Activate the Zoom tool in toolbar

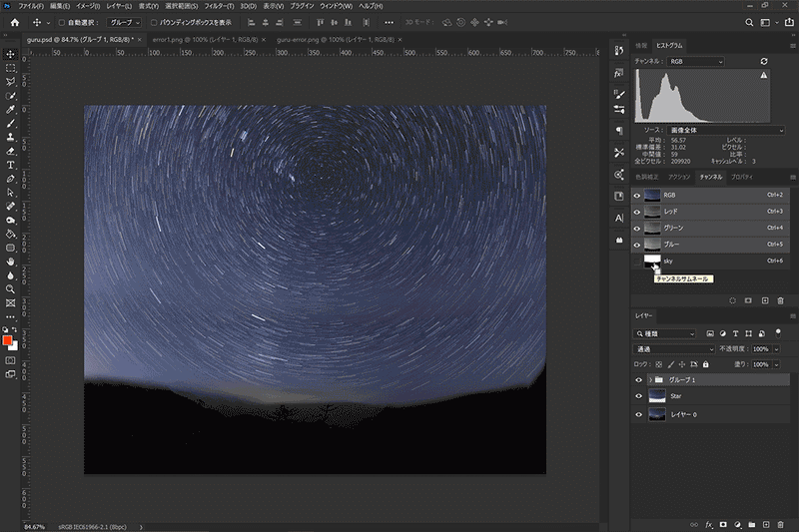pyautogui.click(x=10, y=288)
